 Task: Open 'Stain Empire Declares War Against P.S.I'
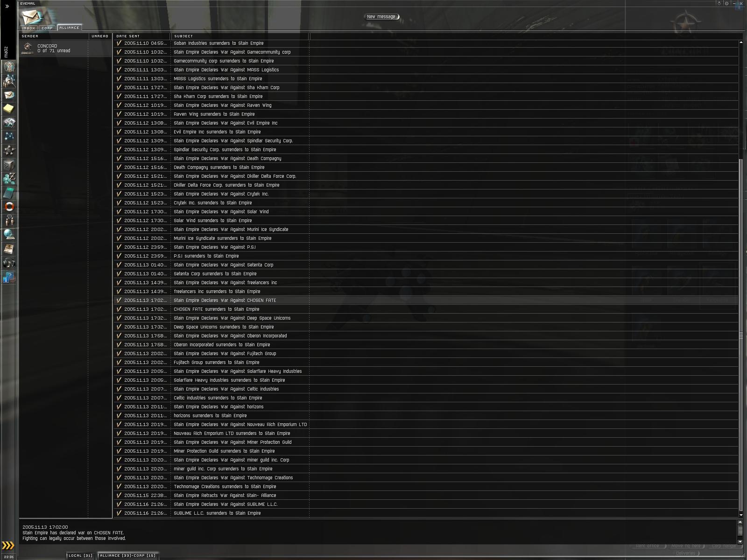coord(426,247)
